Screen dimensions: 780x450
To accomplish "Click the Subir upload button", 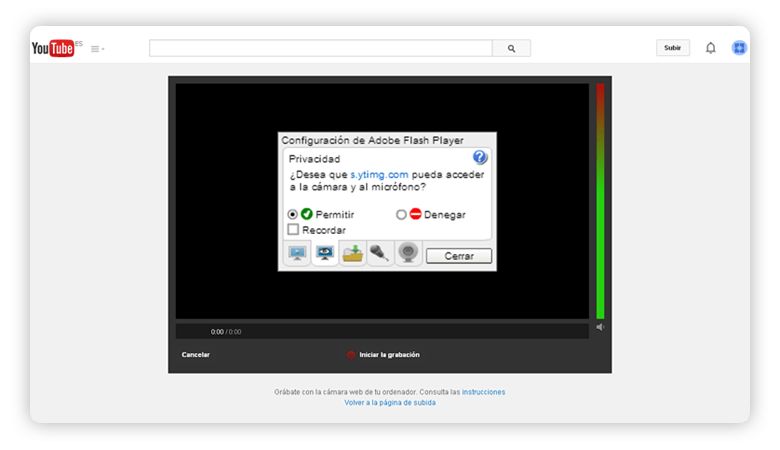I will (x=673, y=48).
